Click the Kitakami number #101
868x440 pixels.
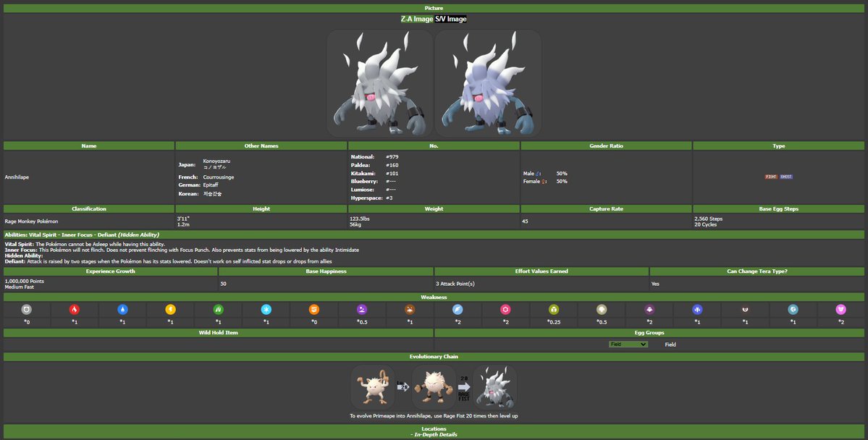392,173
